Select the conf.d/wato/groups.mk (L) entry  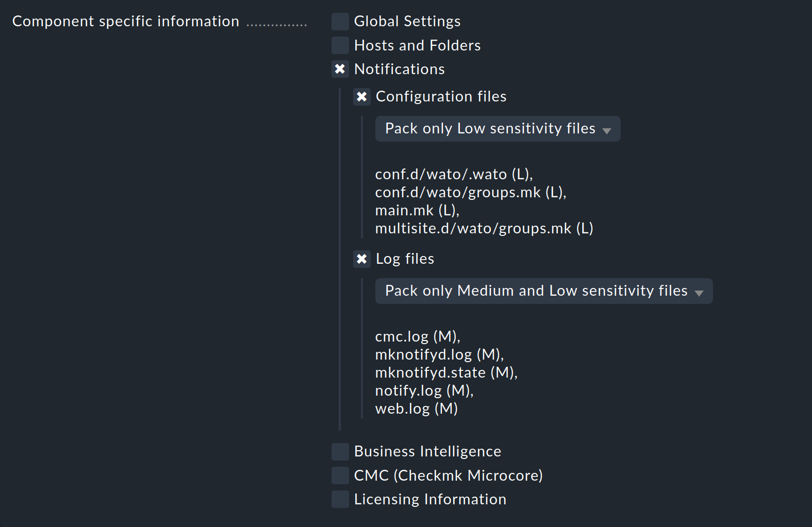point(471,193)
